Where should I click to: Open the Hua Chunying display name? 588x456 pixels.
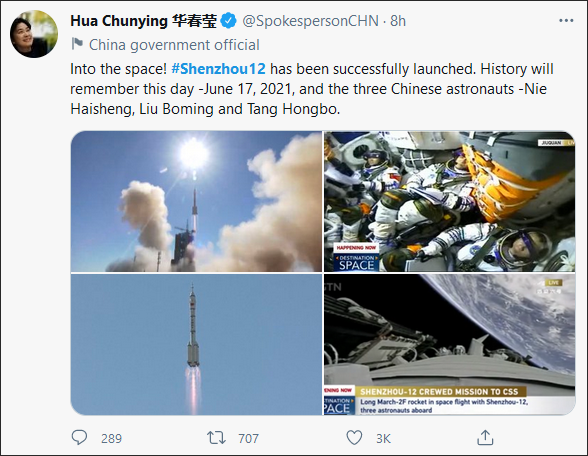click(144, 21)
